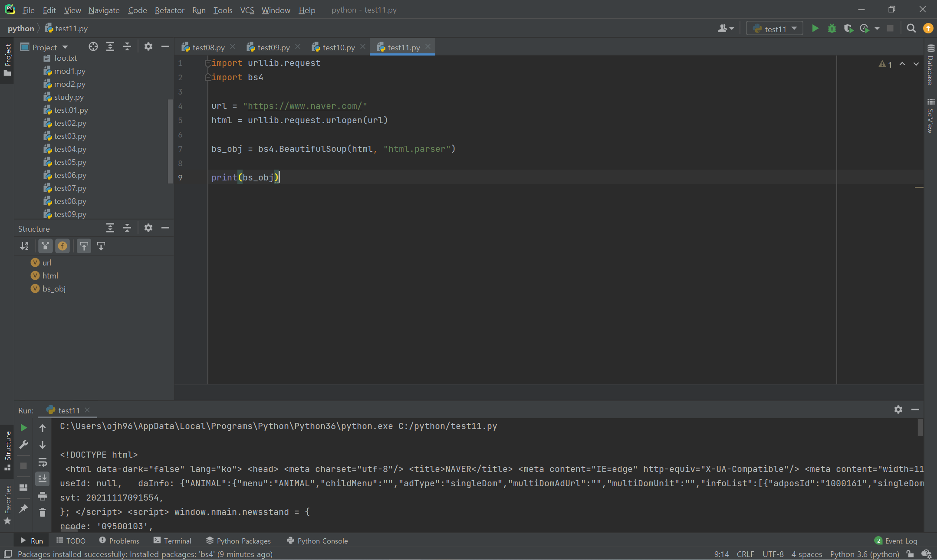937x560 pixels.
Task: Start debugging with the bug icon
Action: [832, 29]
